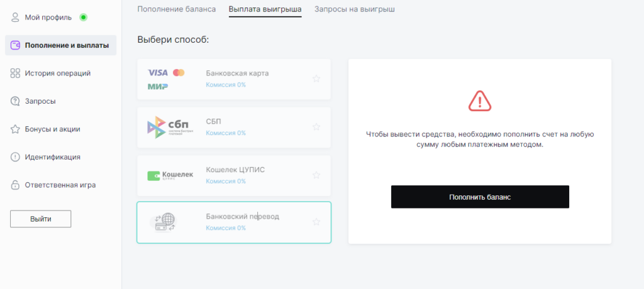Viewport: 644px width, 289px height.
Task: Choose the Банковская карта payout method
Action: 234,79
